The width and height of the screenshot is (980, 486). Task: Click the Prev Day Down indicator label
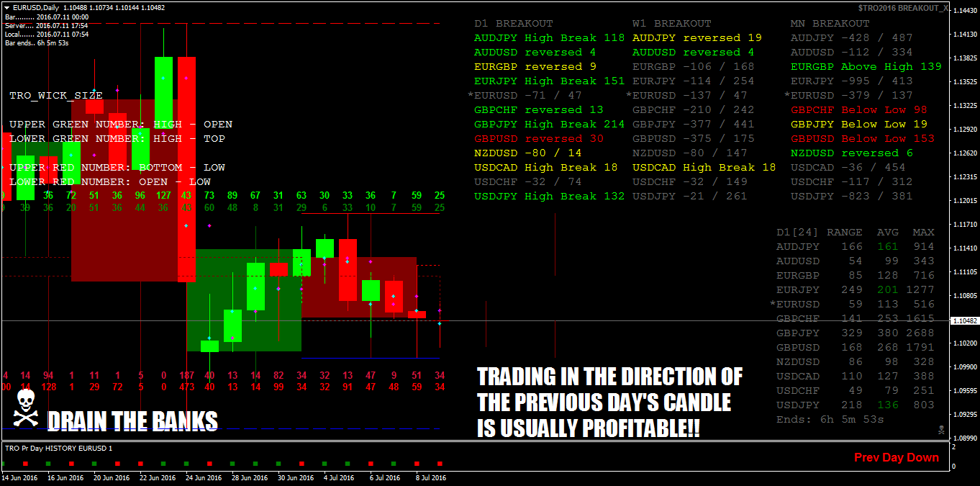(896, 456)
